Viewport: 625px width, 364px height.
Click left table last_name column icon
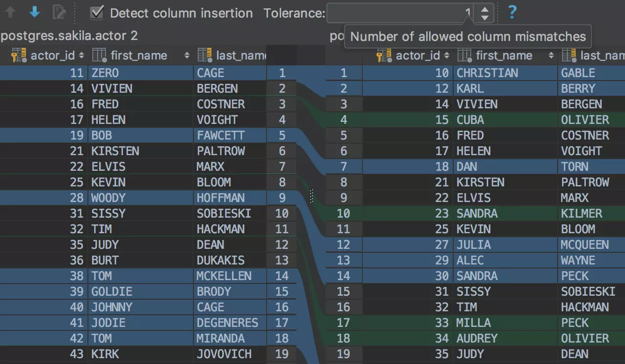pos(205,56)
